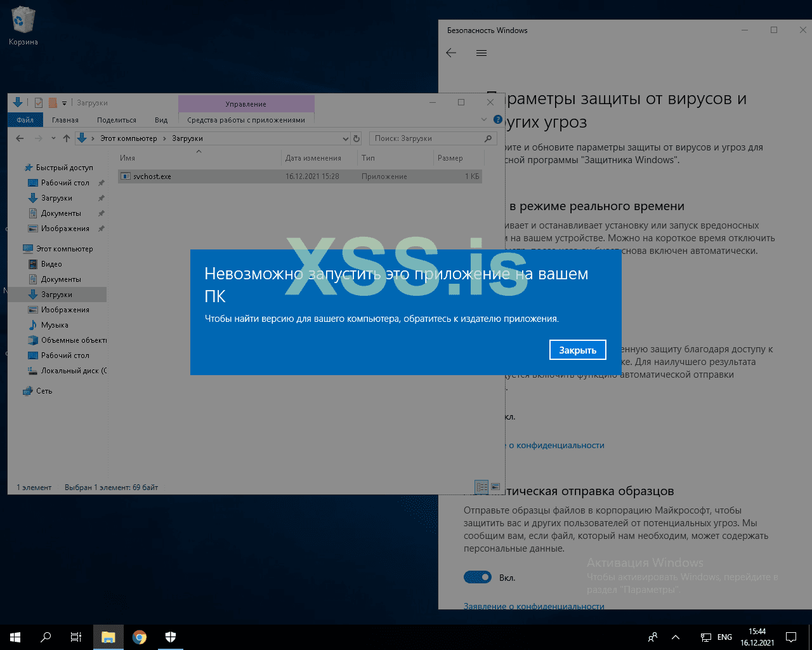812x650 pixels.
Task: Open the Корзина desktop icon
Action: [x=23, y=27]
